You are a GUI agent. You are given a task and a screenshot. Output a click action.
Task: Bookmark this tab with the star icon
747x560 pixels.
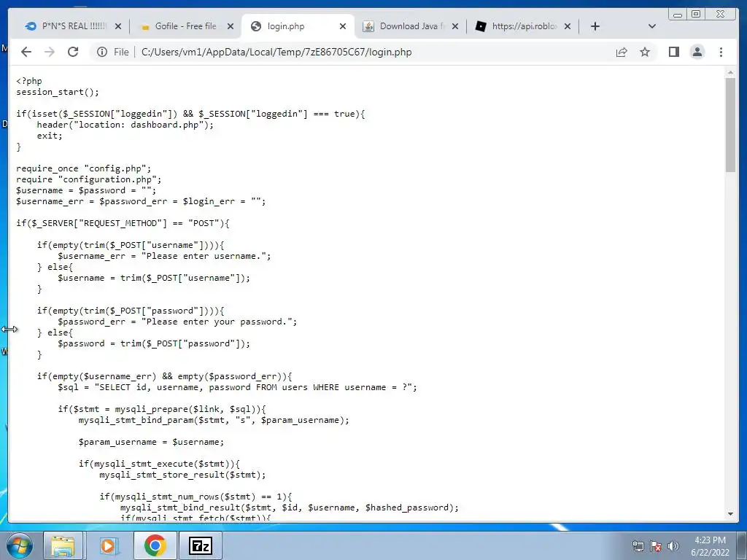coord(645,52)
